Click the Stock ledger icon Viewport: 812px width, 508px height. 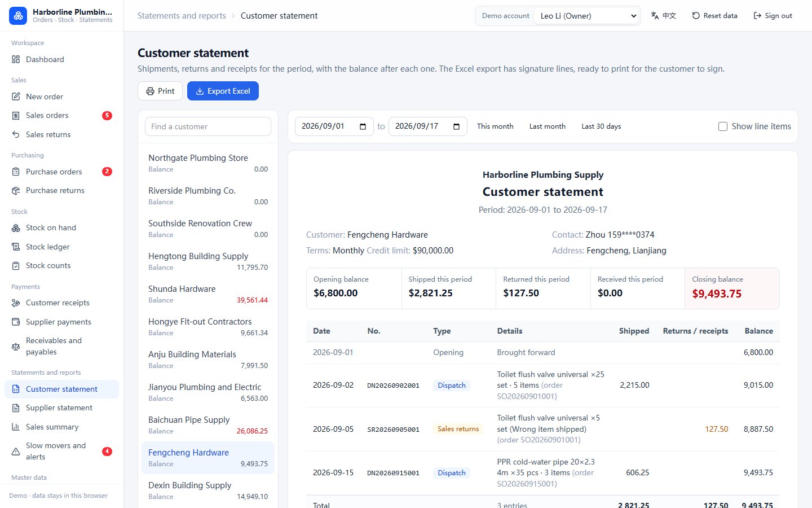tap(16, 247)
